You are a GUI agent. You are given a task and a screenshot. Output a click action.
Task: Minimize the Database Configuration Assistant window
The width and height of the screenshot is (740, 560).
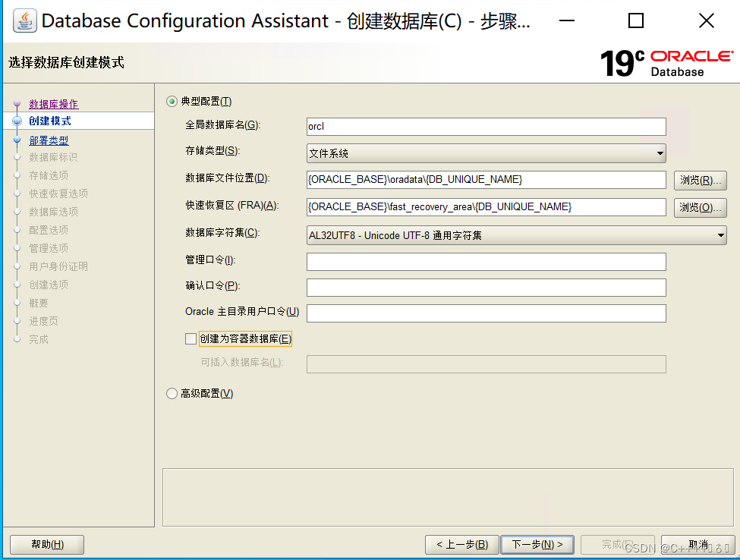point(567,20)
